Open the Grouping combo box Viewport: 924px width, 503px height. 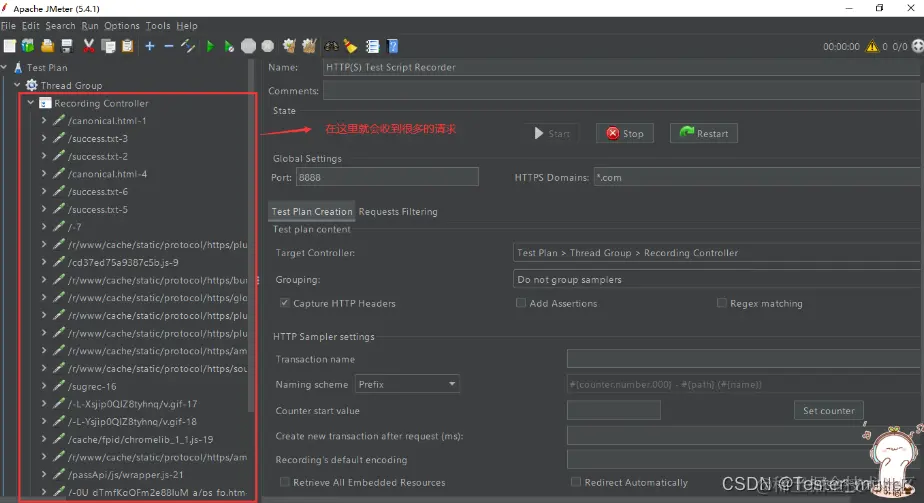coord(718,279)
